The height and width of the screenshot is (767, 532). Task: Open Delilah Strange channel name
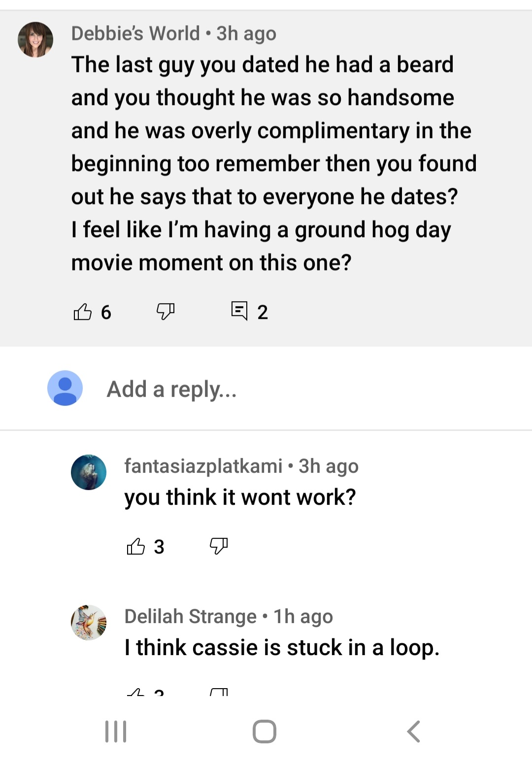tap(191, 616)
